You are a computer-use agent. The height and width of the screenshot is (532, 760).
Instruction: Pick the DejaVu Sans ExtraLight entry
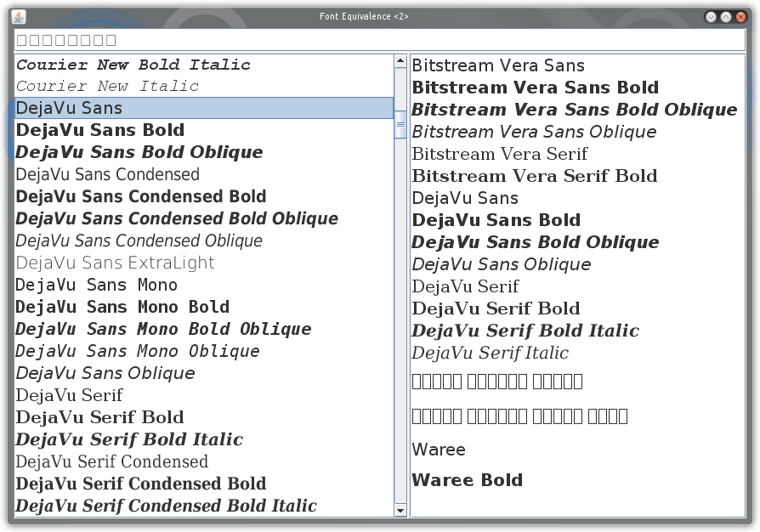coord(204,263)
